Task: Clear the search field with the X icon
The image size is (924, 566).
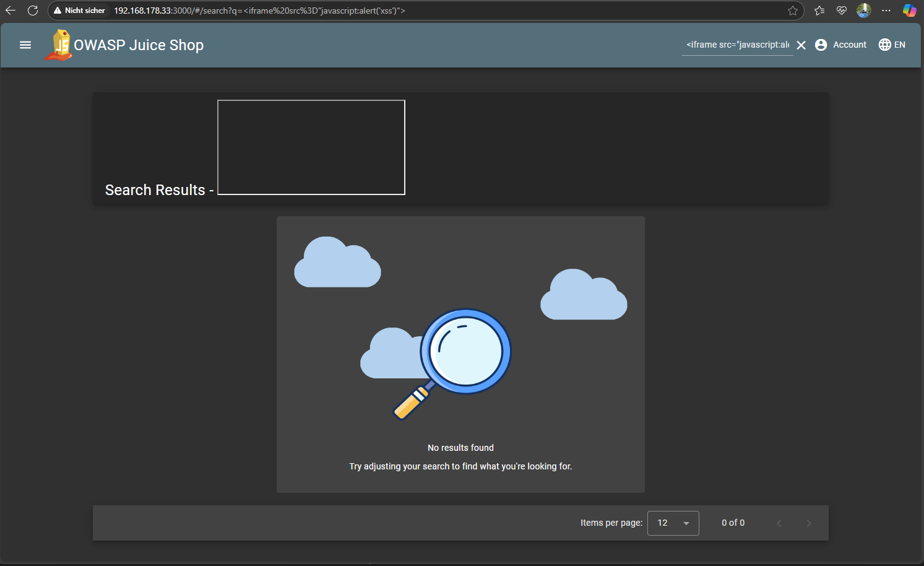Action: click(801, 45)
